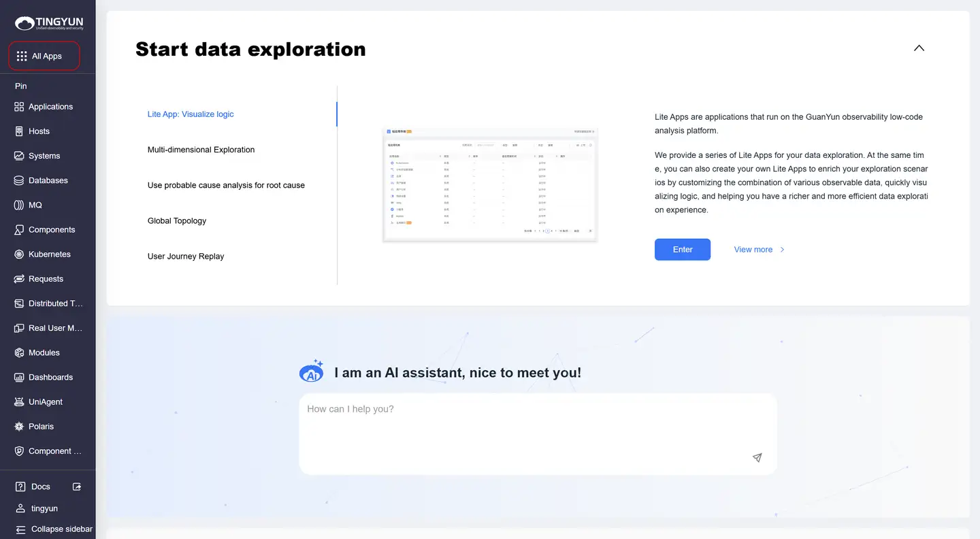Open the All Apps grid icon
The image size is (980, 539).
[x=22, y=56]
